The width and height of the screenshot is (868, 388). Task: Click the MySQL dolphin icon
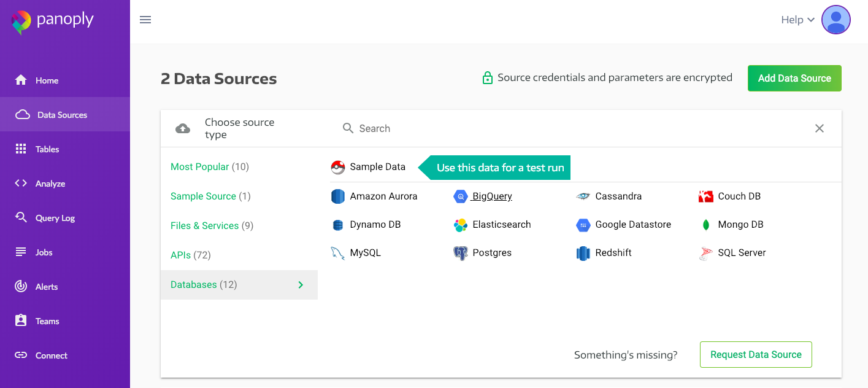click(x=338, y=253)
